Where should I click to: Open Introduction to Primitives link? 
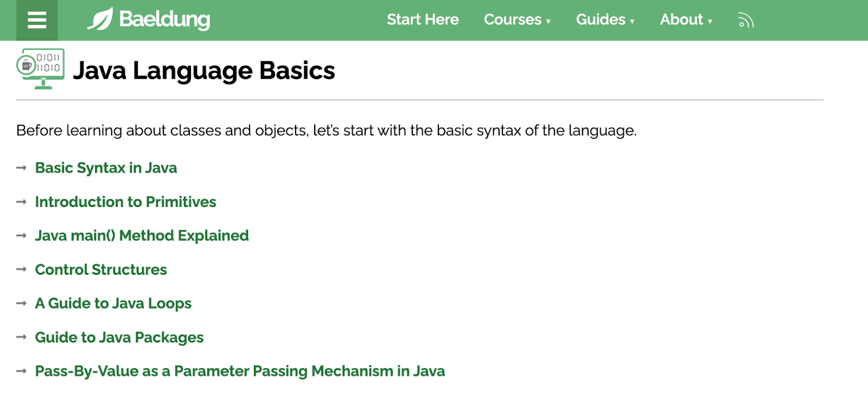125,202
